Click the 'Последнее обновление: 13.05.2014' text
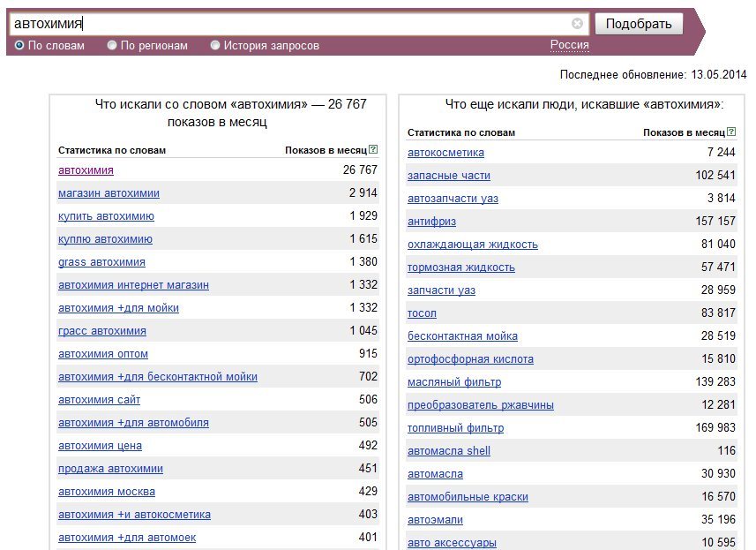This screenshot has height=550, width=756. click(x=653, y=75)
